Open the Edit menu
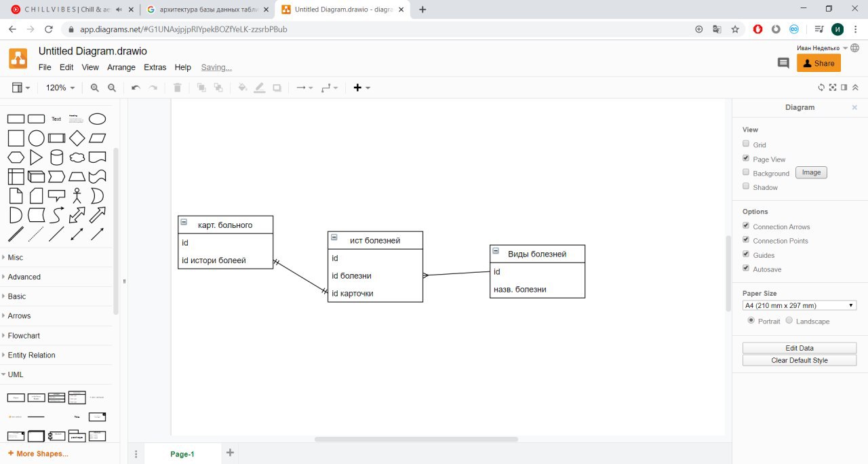Screen dimensions: 868x464 point(66,67)
